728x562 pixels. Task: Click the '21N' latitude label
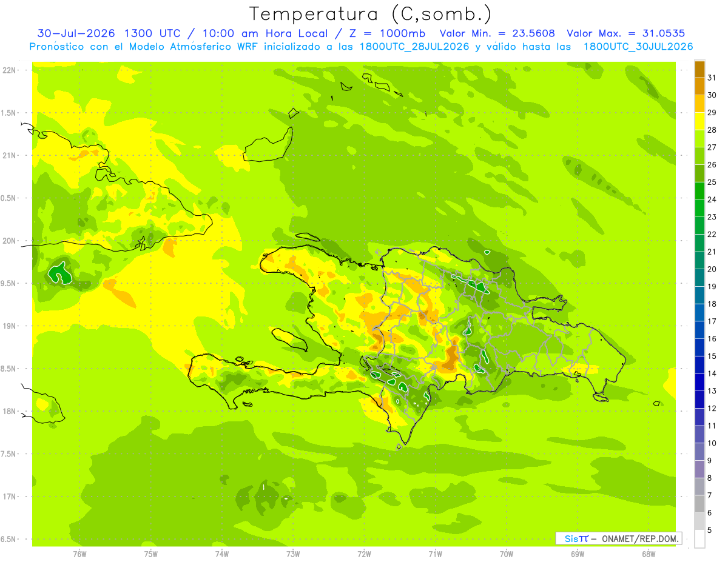tap(9, 156)
